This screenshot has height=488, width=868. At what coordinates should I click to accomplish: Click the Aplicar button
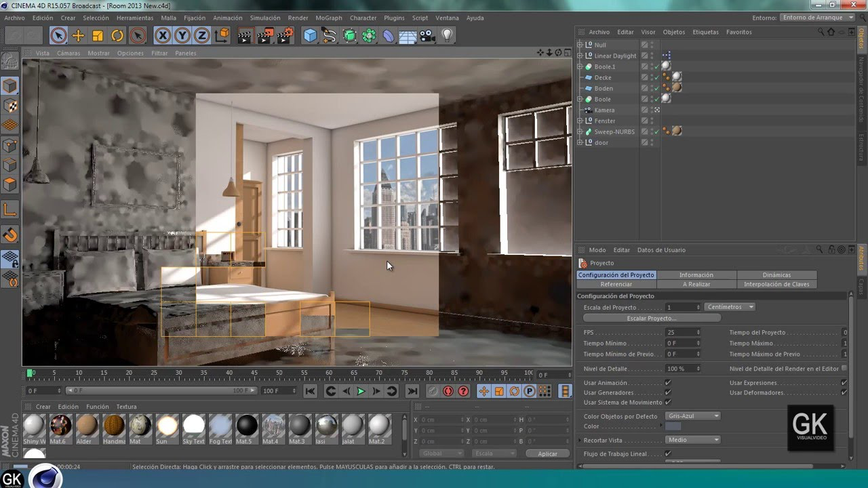(x=547, y=453)
